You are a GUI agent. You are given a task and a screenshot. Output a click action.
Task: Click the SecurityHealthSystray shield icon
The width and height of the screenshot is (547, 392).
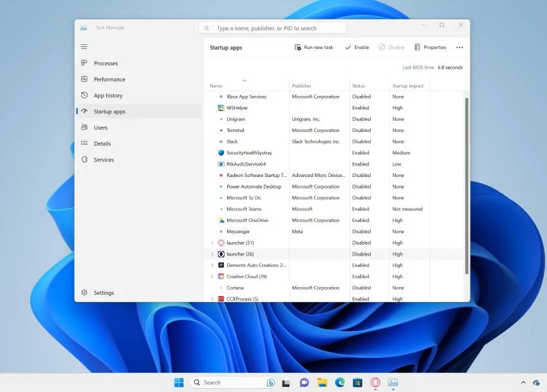tap(221, 153)
